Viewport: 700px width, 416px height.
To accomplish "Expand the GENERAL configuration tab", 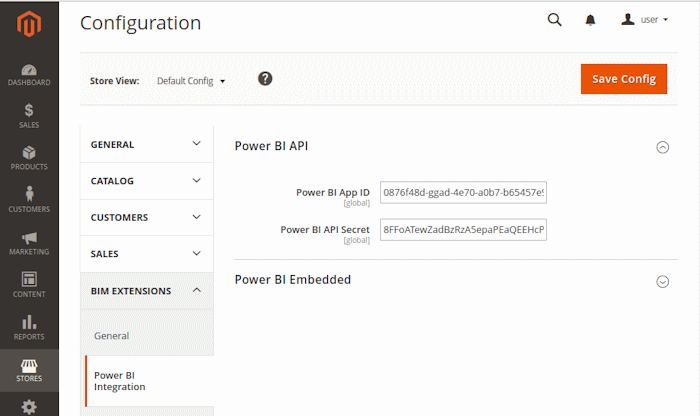I will 146,144.
